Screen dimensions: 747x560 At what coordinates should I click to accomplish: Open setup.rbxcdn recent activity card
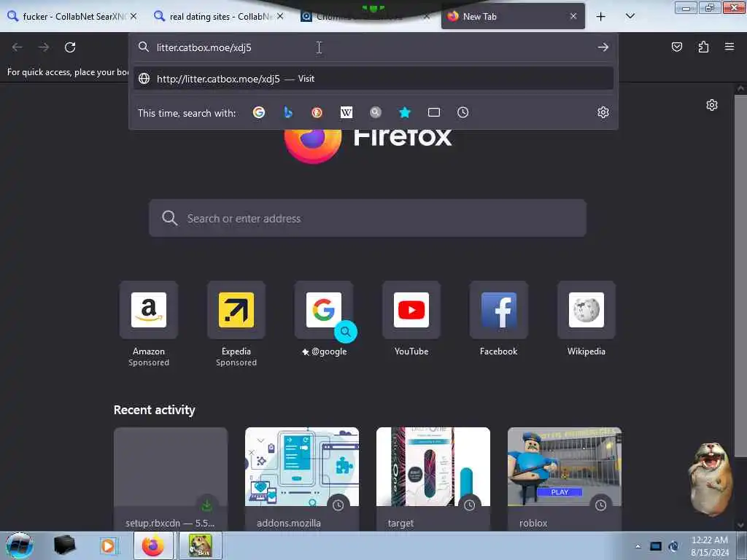click(171, 478)
